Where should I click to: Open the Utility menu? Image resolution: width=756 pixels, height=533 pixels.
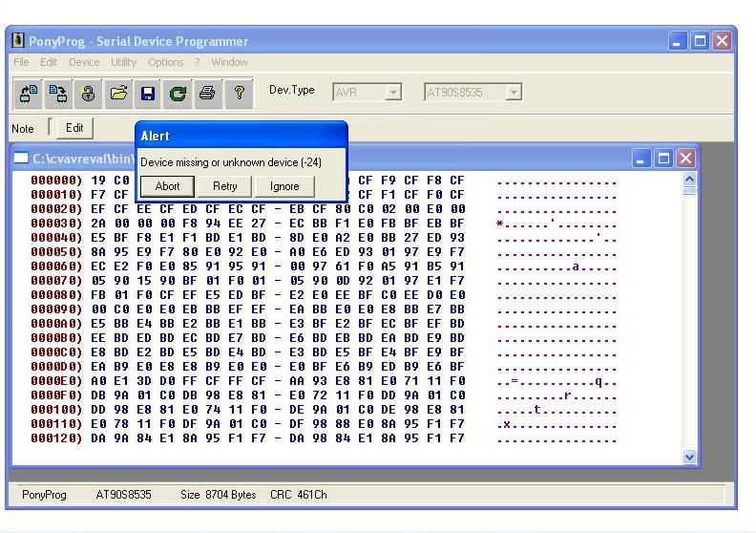click(123, 62)
